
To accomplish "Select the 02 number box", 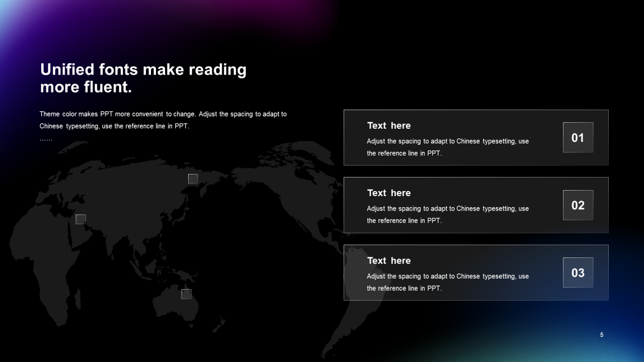I will click(578, 205).
